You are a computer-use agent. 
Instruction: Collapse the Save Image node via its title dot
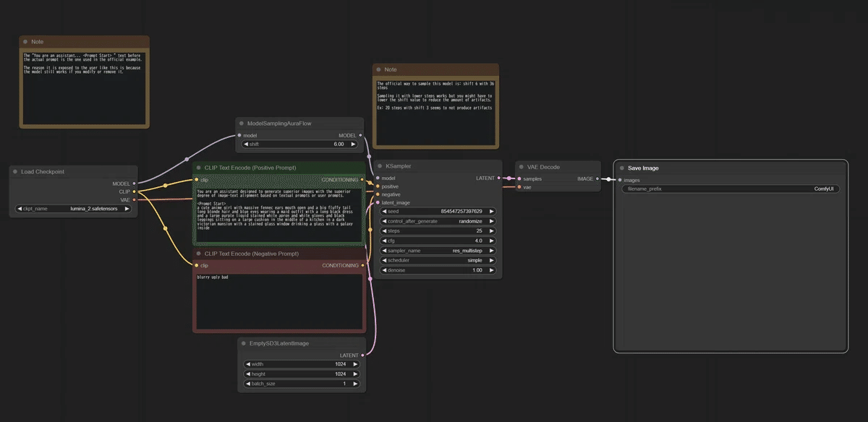621,168
